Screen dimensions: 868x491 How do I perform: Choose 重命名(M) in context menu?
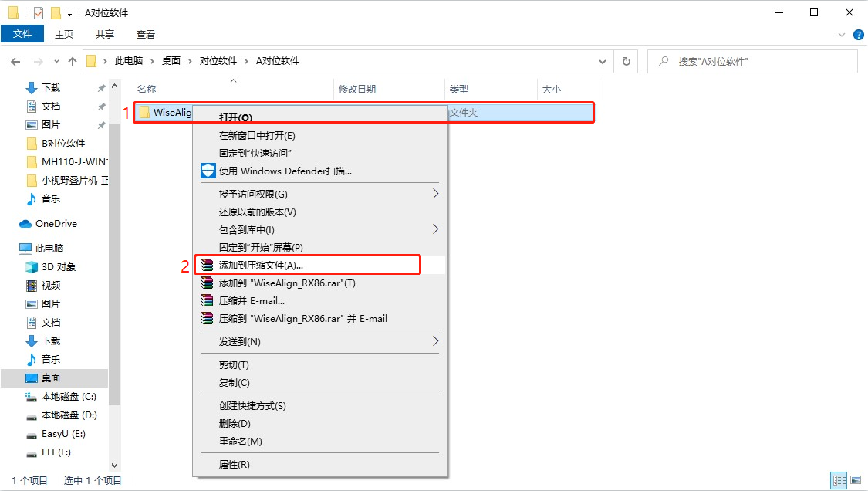tap(240, 442)
